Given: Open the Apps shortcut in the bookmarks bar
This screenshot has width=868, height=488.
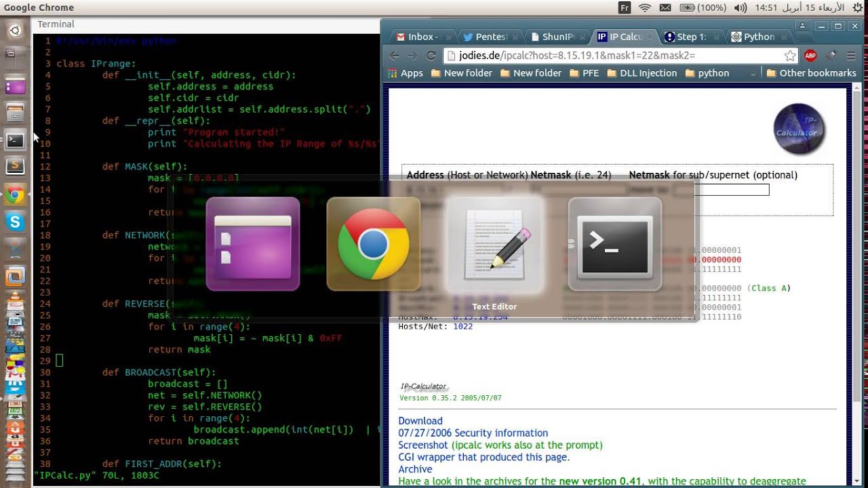Looking at the screenshot, I should click(x=406, y=73).
